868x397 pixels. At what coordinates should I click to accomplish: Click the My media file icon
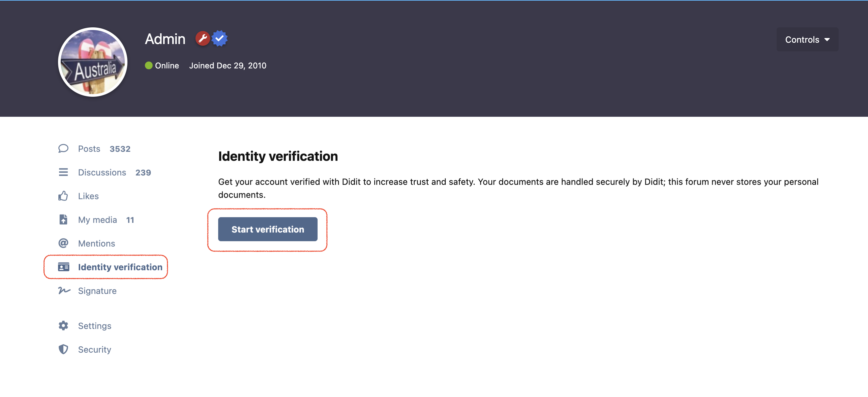[x=63, y=220]
